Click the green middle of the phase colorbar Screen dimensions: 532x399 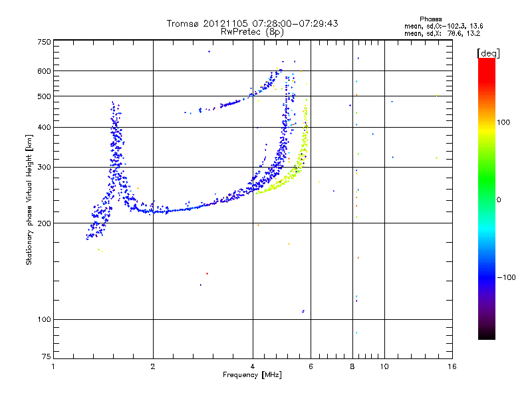pos(487,180)
